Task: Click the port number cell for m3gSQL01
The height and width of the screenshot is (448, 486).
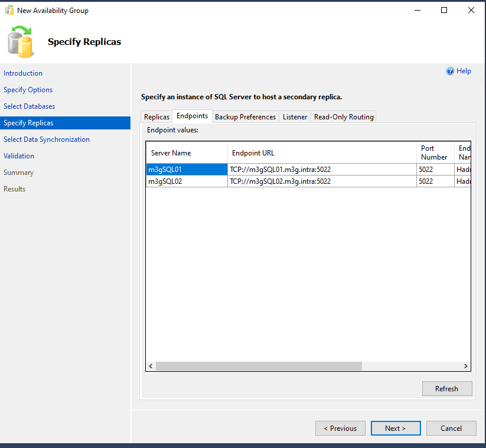Action: (435, 170)
